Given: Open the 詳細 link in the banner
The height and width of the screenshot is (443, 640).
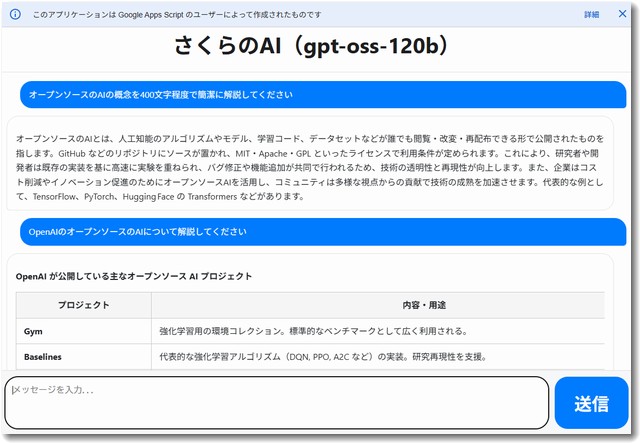Looking at the screenshot, I should [592, 15].
